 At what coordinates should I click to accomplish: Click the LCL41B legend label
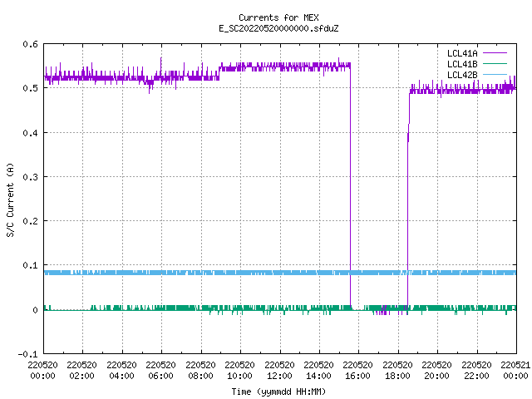(x=462, y=64)
